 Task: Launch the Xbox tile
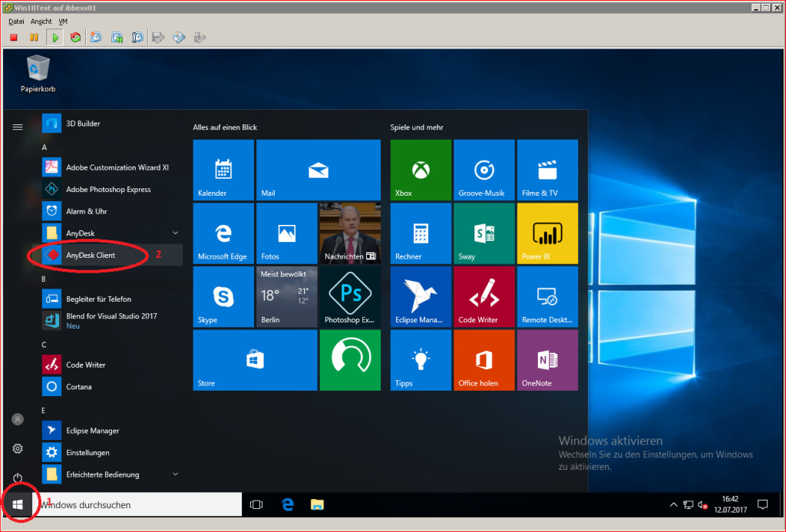[421, 170]
